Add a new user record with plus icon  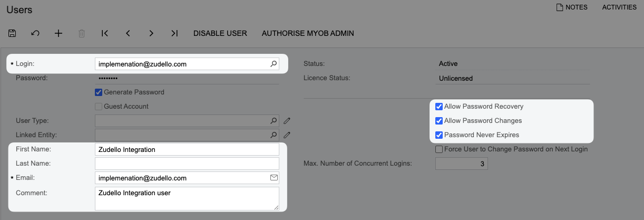click(x=58, y=33)
